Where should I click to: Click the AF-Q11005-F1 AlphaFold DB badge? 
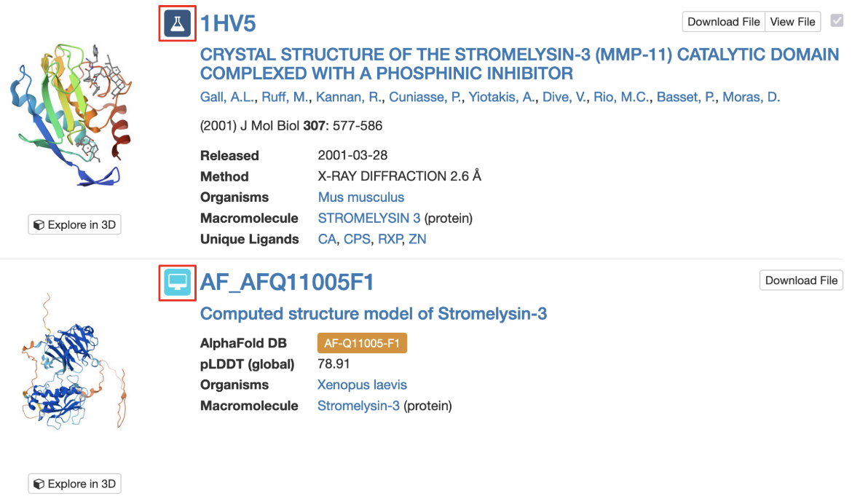[x=362, y=344]
